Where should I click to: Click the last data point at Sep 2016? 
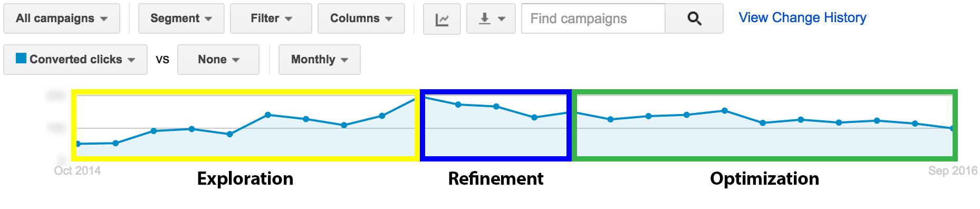tap(953, 128)
